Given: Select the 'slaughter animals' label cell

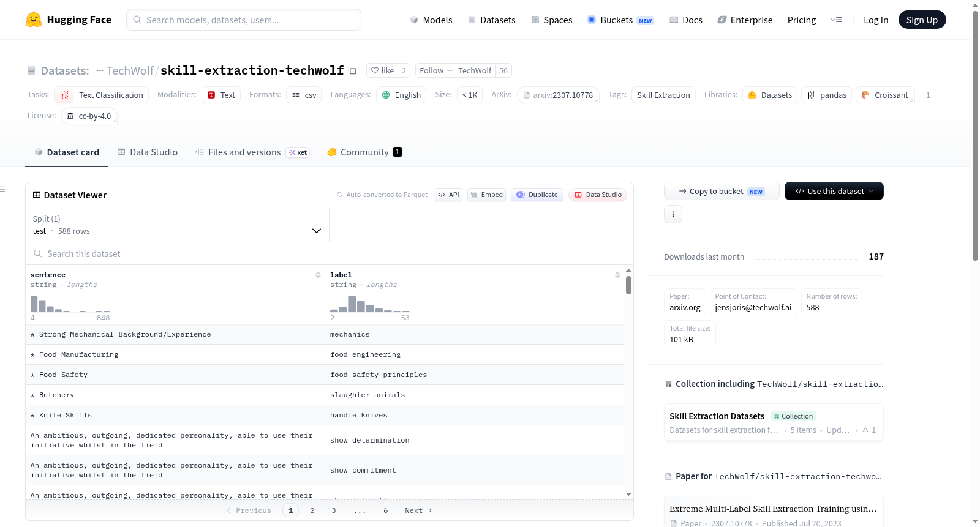Looking at the screenshot, I should tap(475, 395).
